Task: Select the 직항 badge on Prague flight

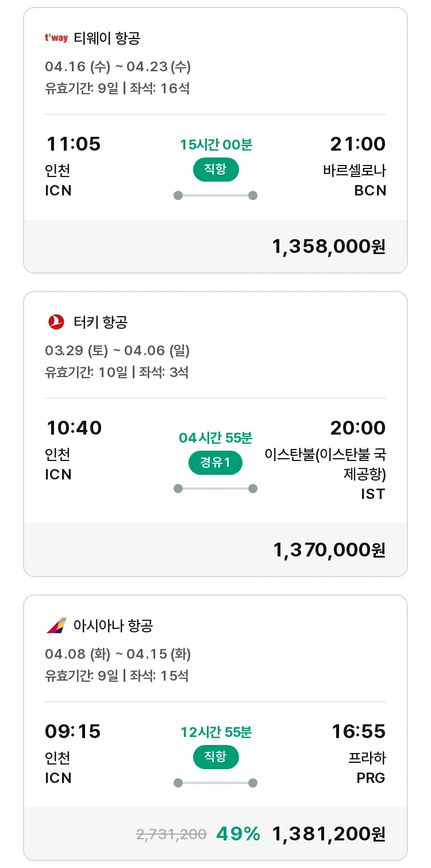Action: [215, 757]
